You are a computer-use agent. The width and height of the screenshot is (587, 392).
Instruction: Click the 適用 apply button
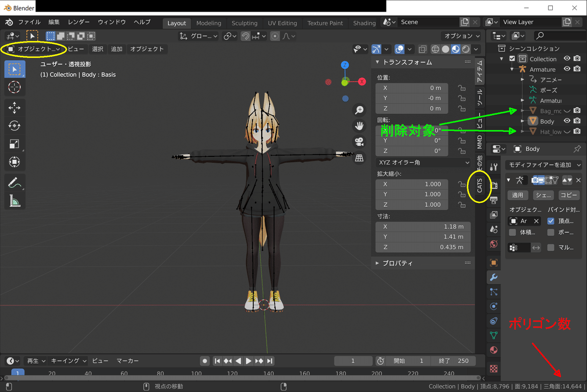pyautogui.click(x=518, y=195)
